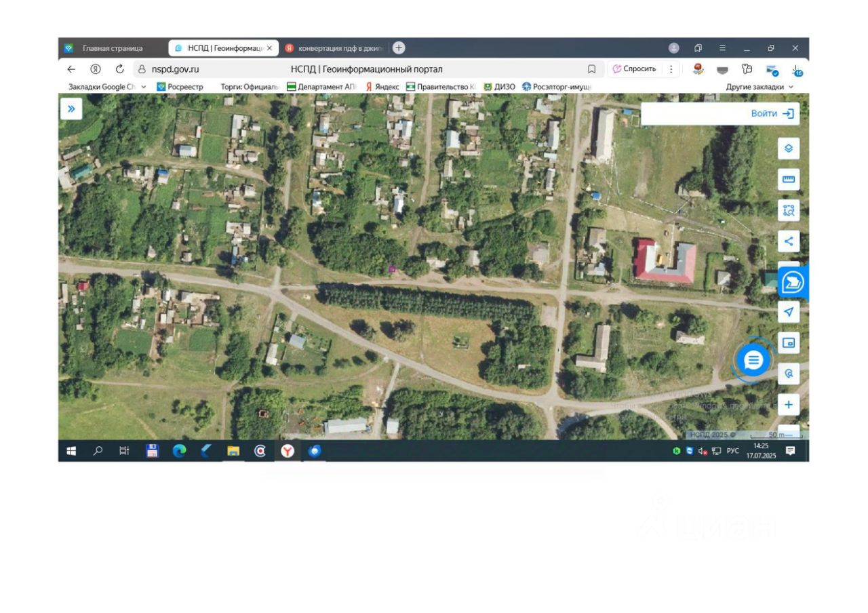Click the Войти login button
The width and height of the screenshot is (868, 613).
pos(772,114)
